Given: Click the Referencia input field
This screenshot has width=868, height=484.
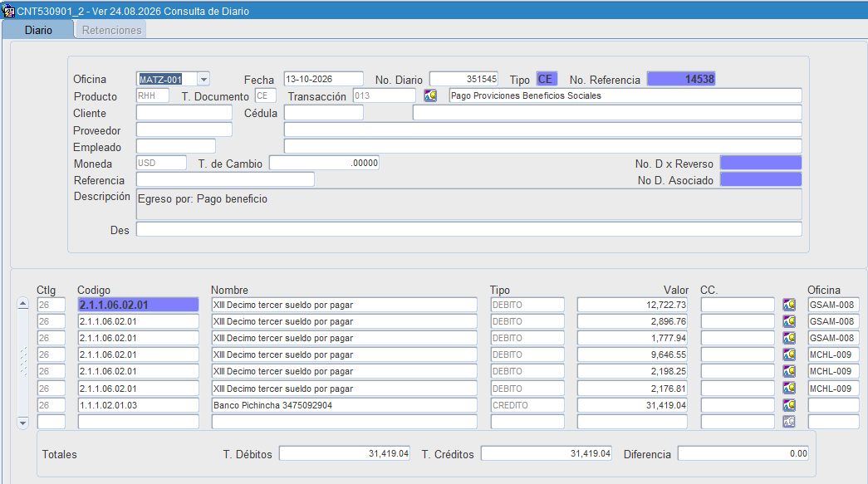Looking at the screenshot, I should (225, 179).
